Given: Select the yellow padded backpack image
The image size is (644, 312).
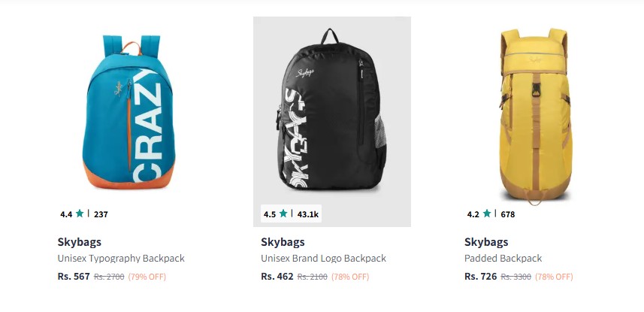Looking at the screenshot, I should coord(535,117).
